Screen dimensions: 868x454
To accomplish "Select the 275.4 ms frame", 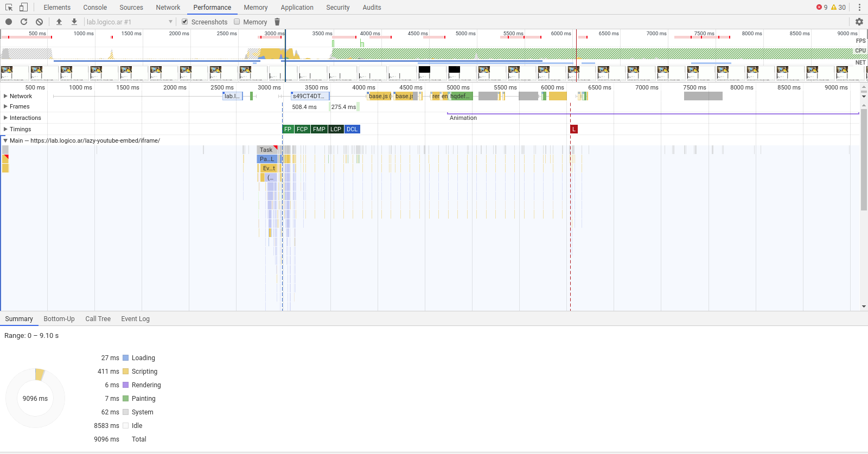I will tap(344, 107).
